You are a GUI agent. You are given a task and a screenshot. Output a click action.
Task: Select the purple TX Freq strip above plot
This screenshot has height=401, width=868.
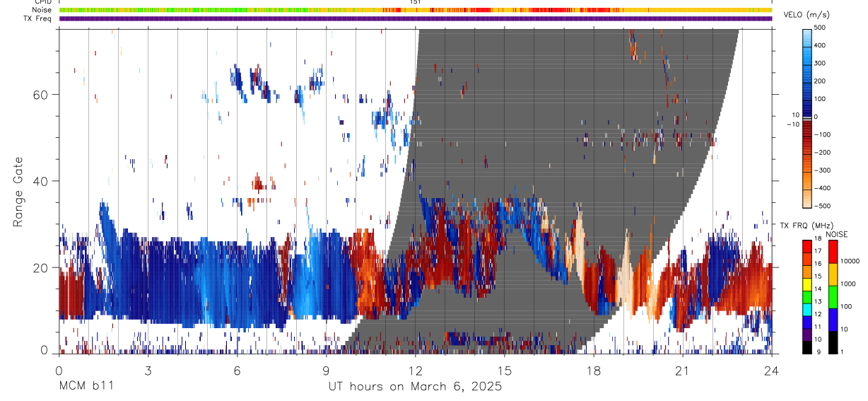pyautogui.click(x=416, y=18)
